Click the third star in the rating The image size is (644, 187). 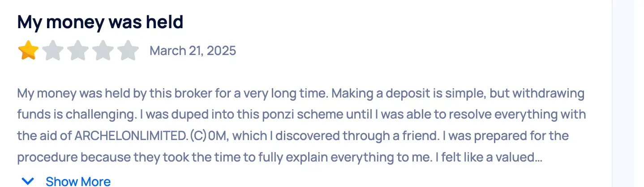click(x=78, y=50)
